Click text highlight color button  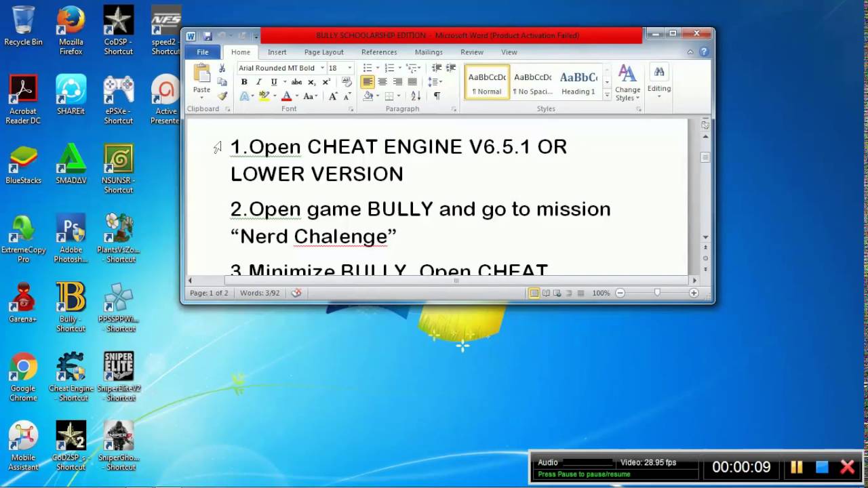click(264, 96)
